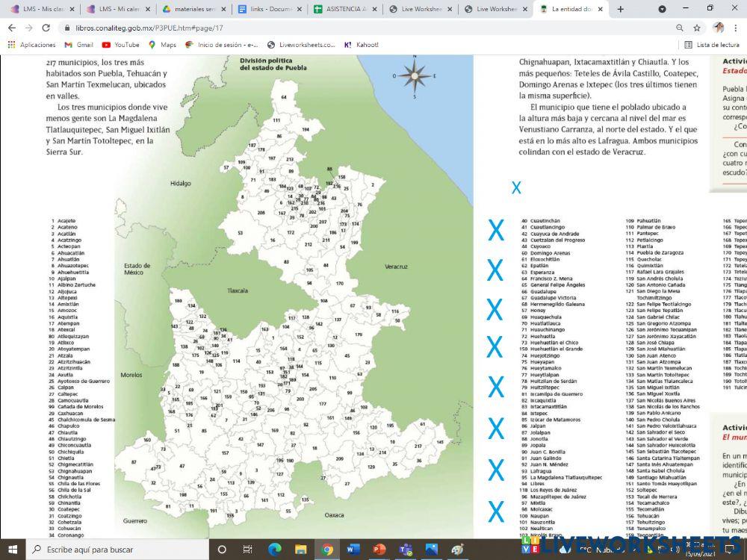The width and height of the screenshot is (747, 560).
Task: Open the YouTube bookmark
Action: click(x=120, y=45)
